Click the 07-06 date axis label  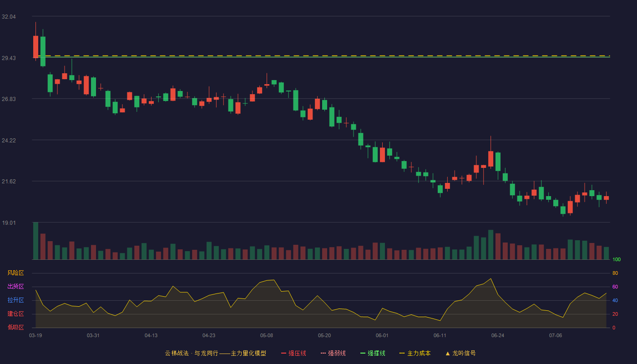pyautogui.click(x=556, y=335)
